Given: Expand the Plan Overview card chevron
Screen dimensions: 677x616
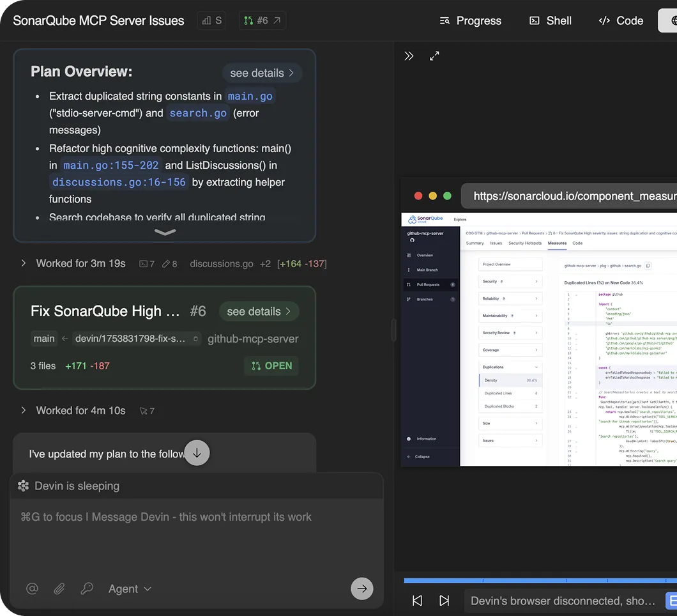Looking at the screenshot, I should click(165, 233).
